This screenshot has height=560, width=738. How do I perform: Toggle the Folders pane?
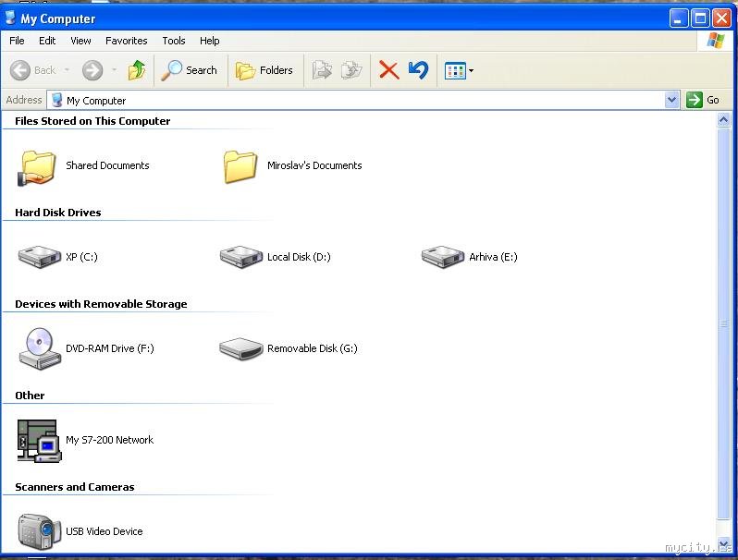pos(264,70)
